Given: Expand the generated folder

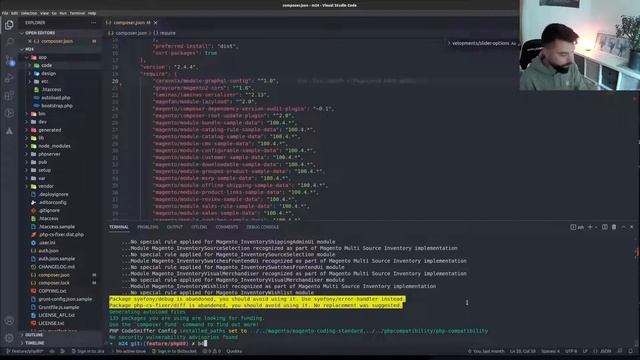Looking at the screenshot, I should (60, 130).
